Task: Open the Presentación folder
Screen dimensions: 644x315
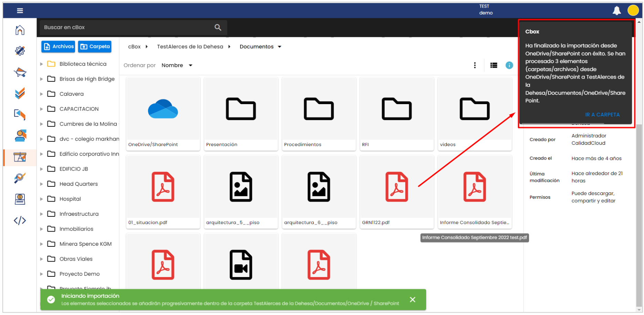Action: coord(241,114)
